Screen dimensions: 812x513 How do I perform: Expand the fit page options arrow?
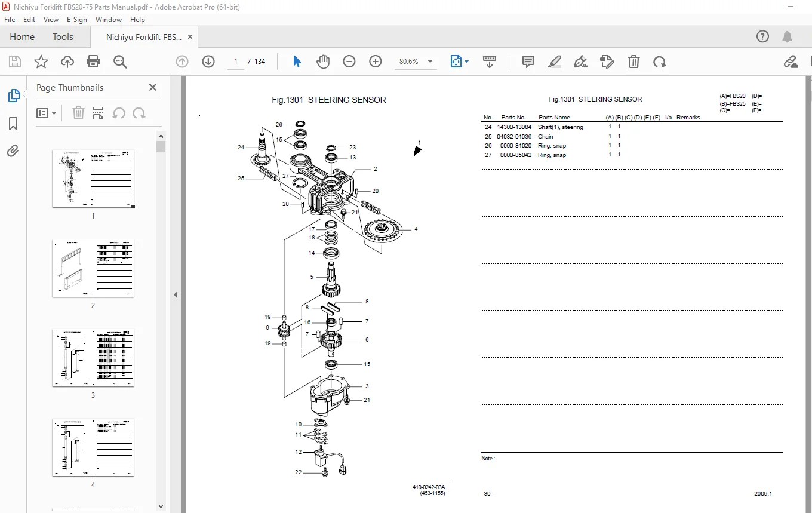pyautogui.click(x=467, y=62)
